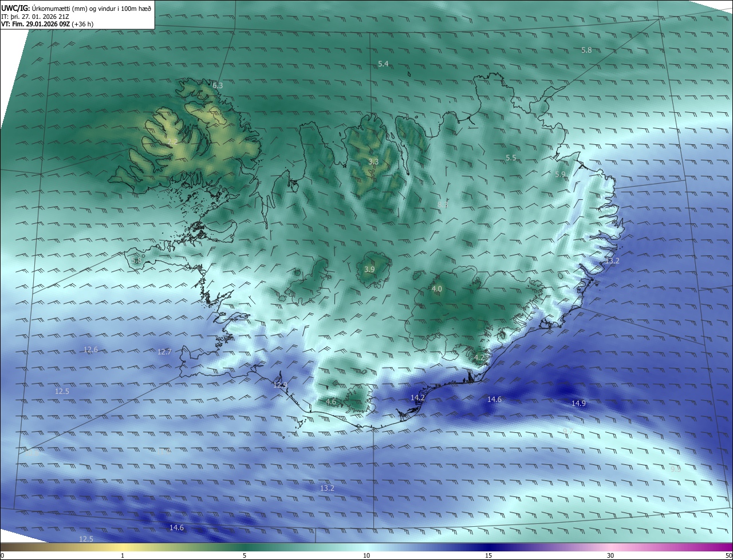Image resolution: width=733 pixels, height=560 pixels.
Task: Click the 4.6 value in south Iceland
Action: click(x=331, y=402)
